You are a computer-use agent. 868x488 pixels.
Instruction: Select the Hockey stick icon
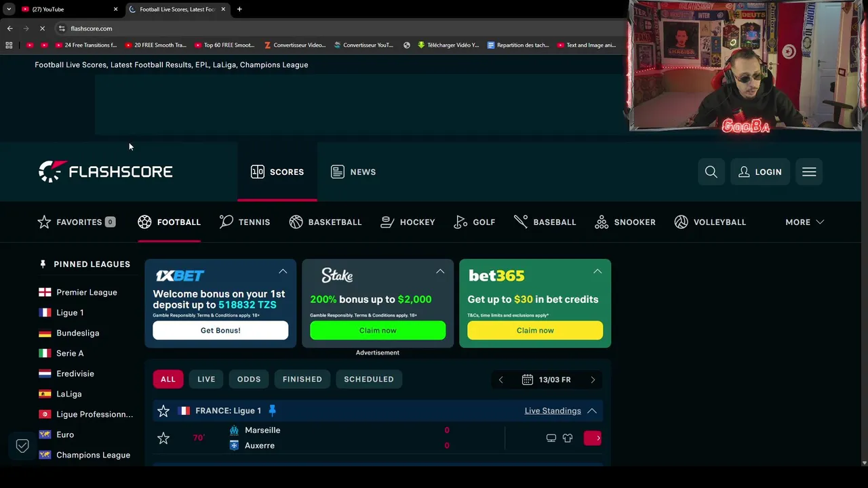[387, 222]
